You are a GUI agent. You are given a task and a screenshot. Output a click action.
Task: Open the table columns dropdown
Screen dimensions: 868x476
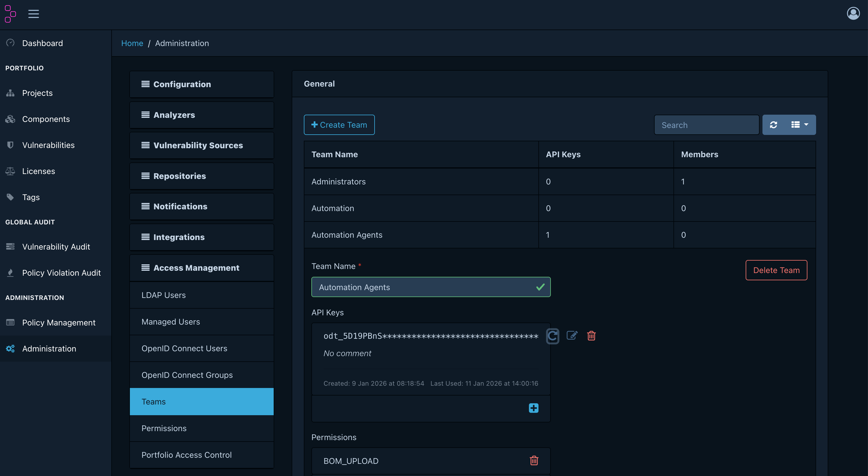coord(800,125)
